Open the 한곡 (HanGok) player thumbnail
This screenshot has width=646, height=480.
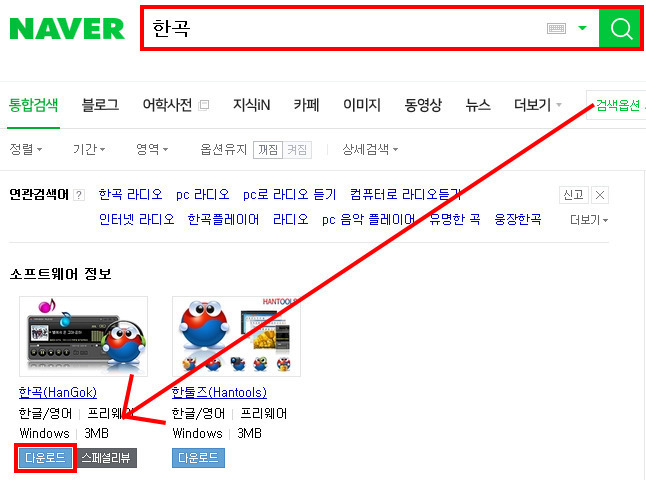(x=83, y=336)
